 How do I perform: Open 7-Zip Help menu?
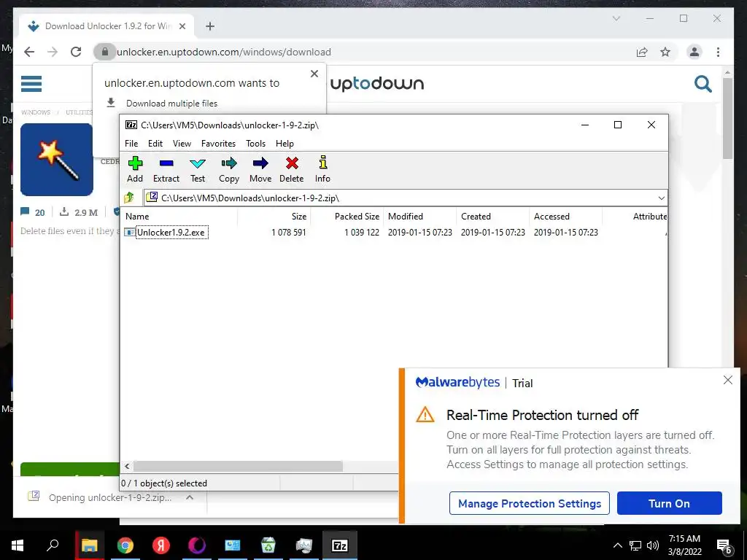(285, 144)
